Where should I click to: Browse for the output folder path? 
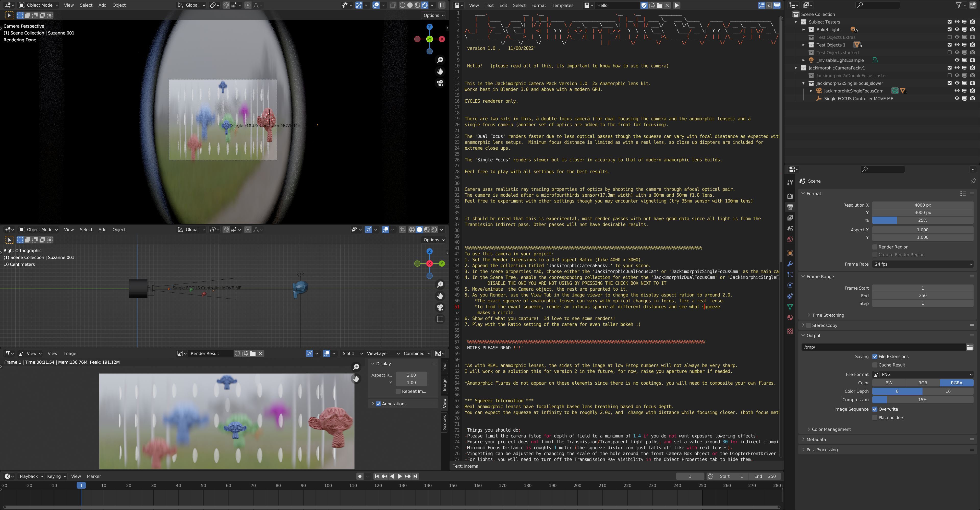(970, 347)
